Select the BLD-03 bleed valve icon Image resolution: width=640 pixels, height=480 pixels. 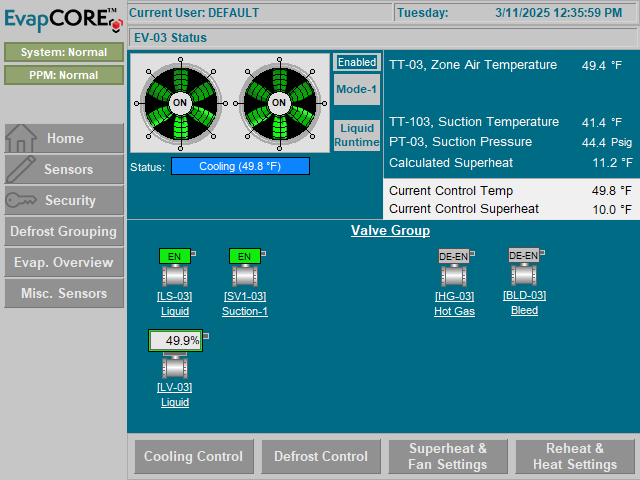click(524, 275)
